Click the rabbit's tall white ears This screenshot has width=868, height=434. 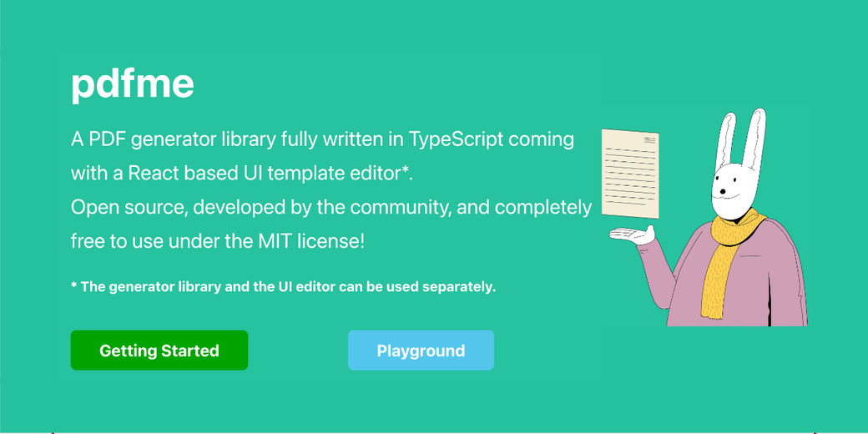pos(740,139)
